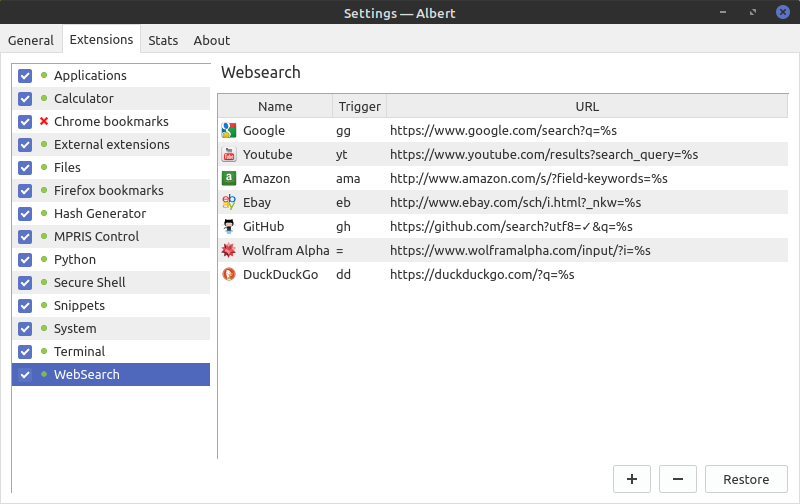Click the GitHub octocat icon

tap(229, 226)
